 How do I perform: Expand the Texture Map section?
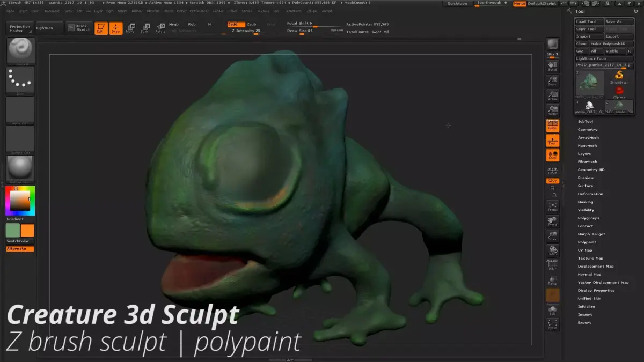pyautogui.click(x=590, y=258)
